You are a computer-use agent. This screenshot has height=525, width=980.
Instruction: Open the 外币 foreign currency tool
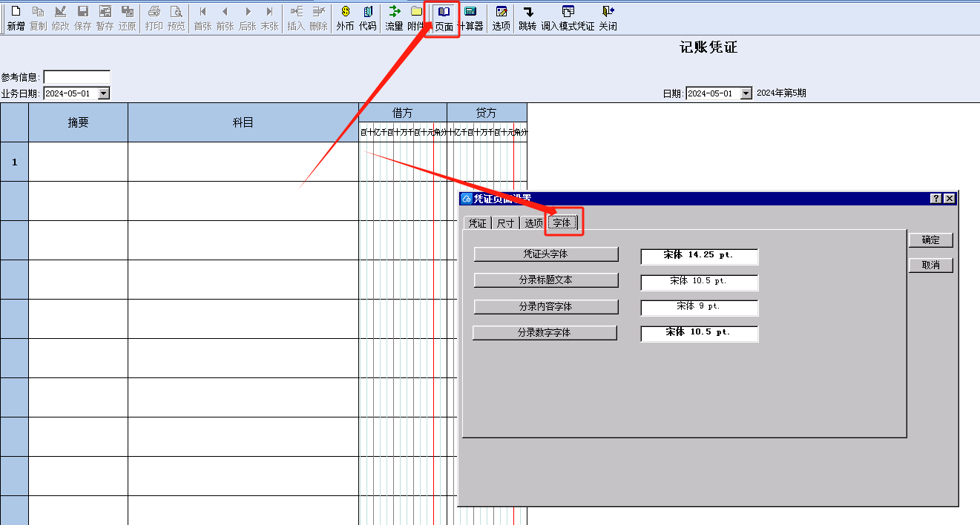[x=345, y=18]
